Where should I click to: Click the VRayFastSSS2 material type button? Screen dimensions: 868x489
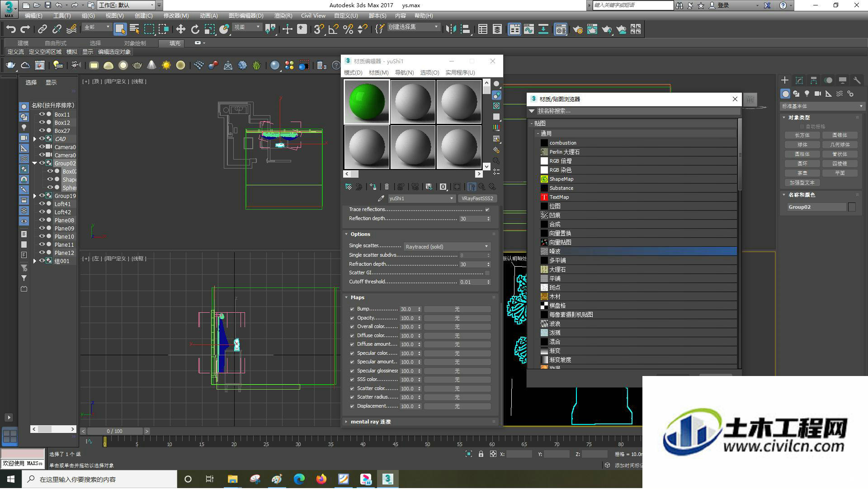coord(477,198)
